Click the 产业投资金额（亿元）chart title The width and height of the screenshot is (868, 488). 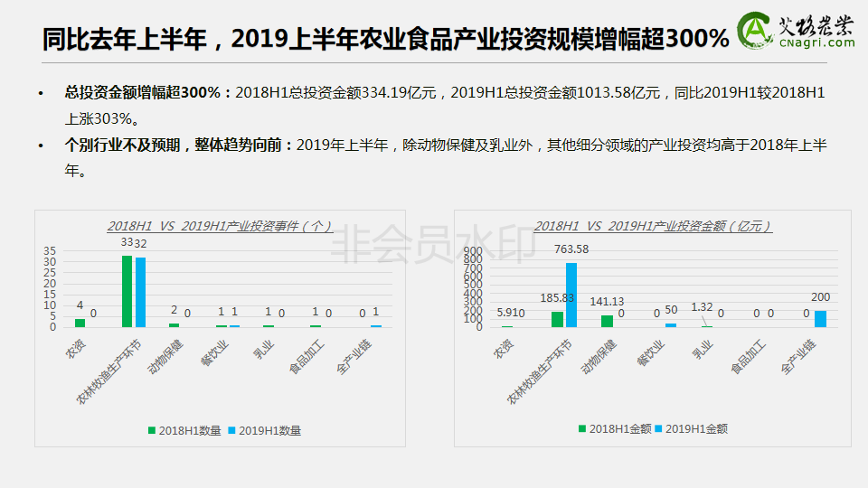(x=653, y=226)
